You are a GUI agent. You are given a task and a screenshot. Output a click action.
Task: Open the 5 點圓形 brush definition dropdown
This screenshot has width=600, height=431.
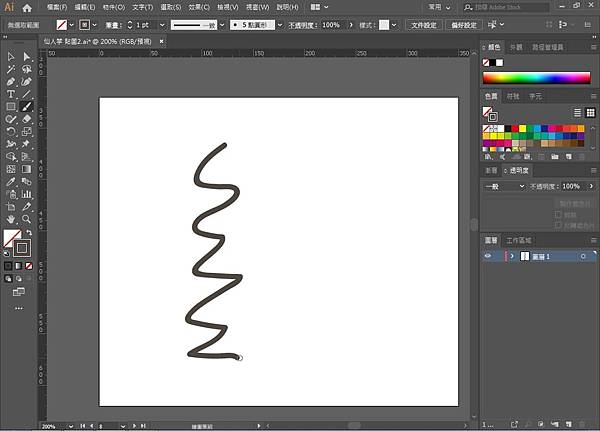click(x=280, y=25)
